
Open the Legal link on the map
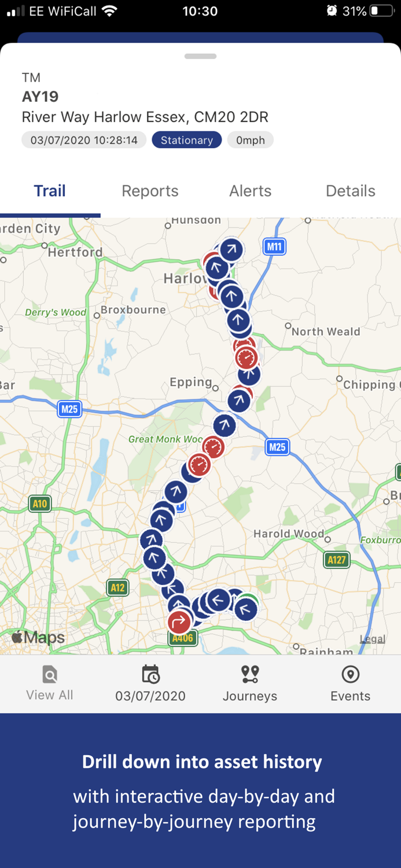pos(372,639)
